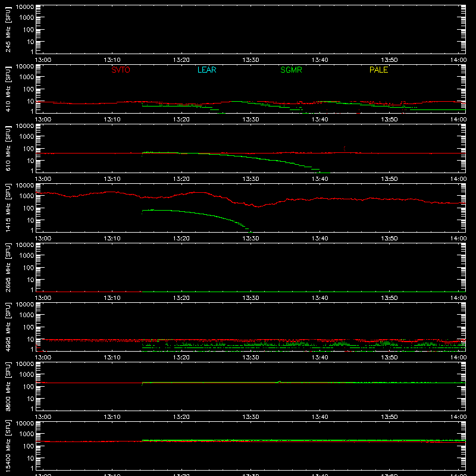The image size is (476, 476).
Task: Click the 100 tick in the 610 MHz panel
Action: (29, 149)
